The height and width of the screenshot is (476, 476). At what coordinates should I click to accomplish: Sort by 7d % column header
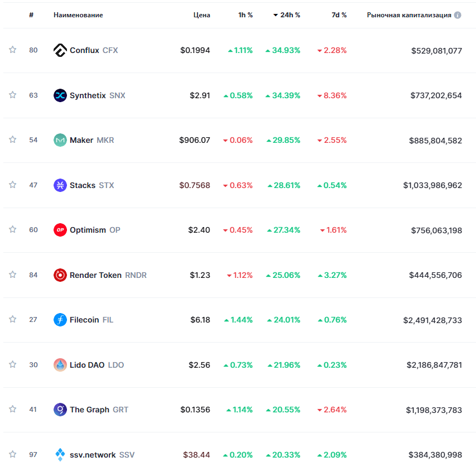pos(339,15)
